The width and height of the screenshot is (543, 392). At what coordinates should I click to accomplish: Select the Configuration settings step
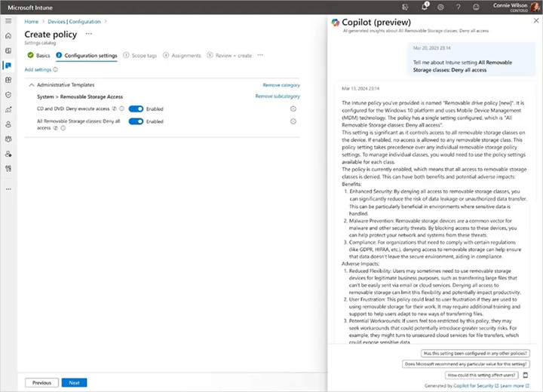pos(87,55)
